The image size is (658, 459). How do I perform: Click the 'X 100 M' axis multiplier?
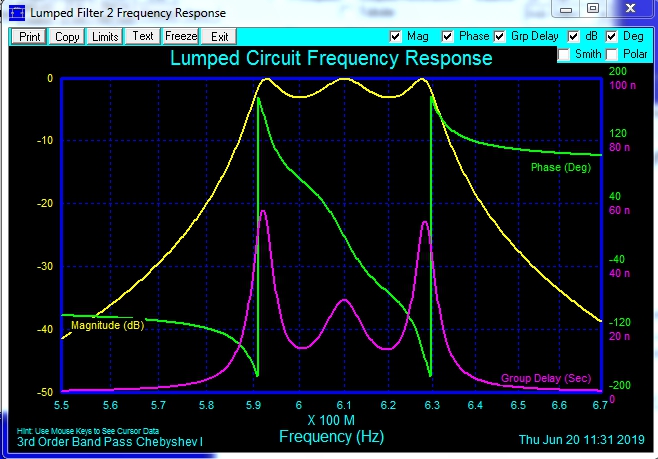coord(331,420)
